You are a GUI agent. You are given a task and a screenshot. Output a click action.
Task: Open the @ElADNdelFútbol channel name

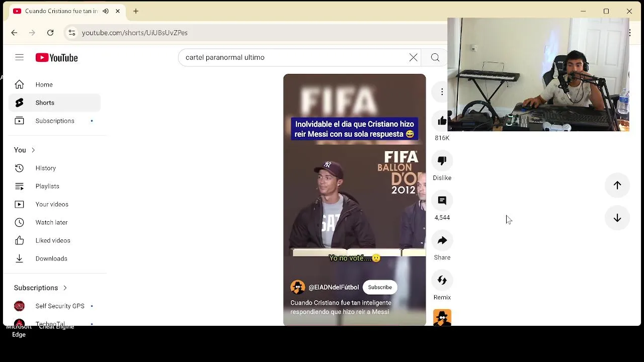(x=334, y=287)
